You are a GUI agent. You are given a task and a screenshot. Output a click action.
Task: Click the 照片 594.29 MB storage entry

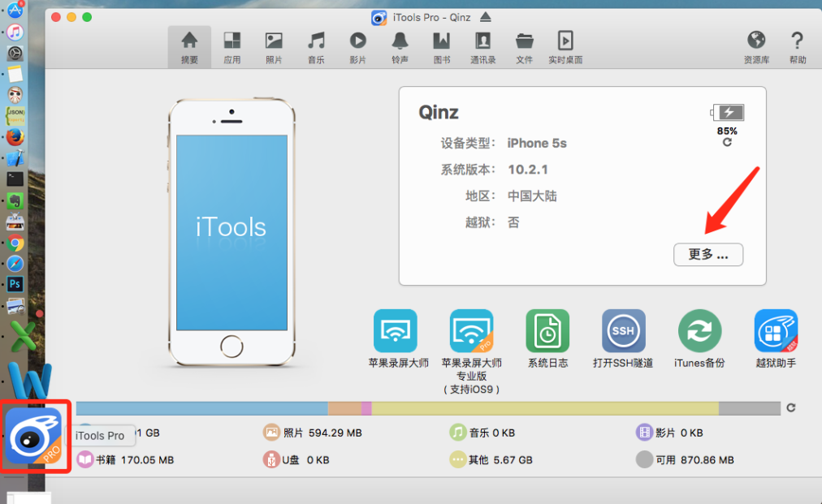(313, 433)
